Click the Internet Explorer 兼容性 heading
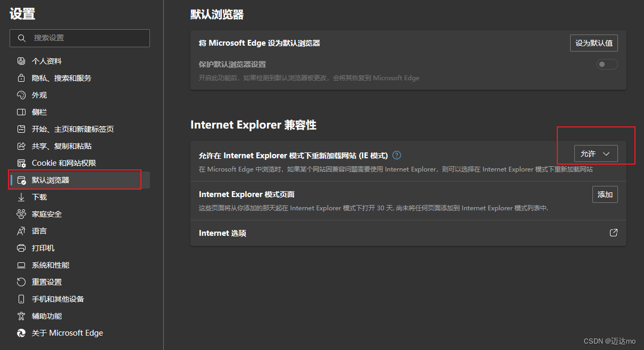Screen dimensions: 644x350 tap(253, 125)
